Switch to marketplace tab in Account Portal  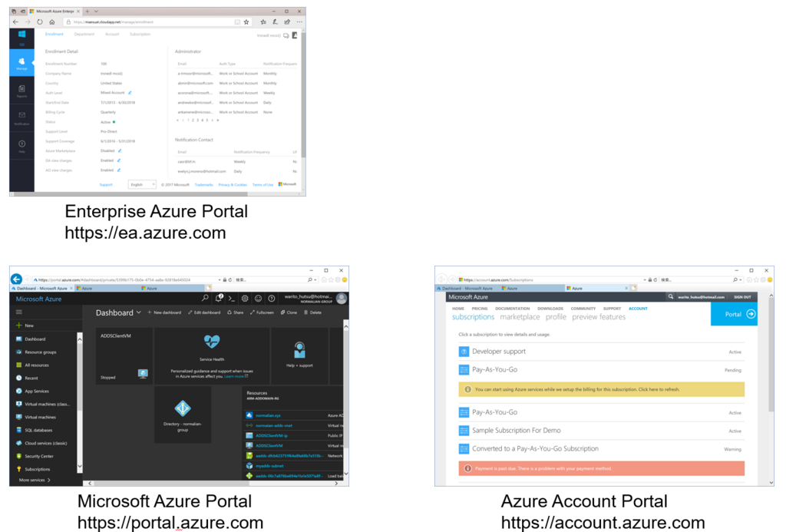(x=520, y=317)
